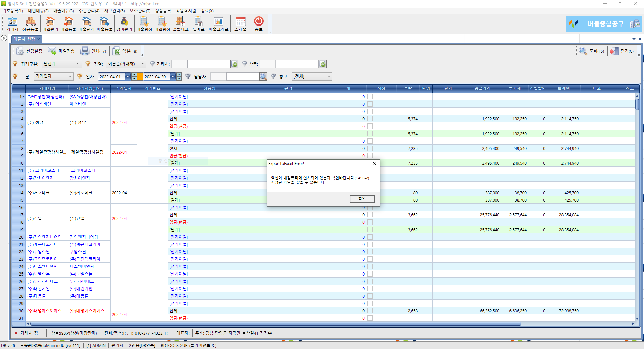Click 확인 in the ExportToExcel Error dialog
The height and width of the screenshot is (349, 644).
[362, 199]
